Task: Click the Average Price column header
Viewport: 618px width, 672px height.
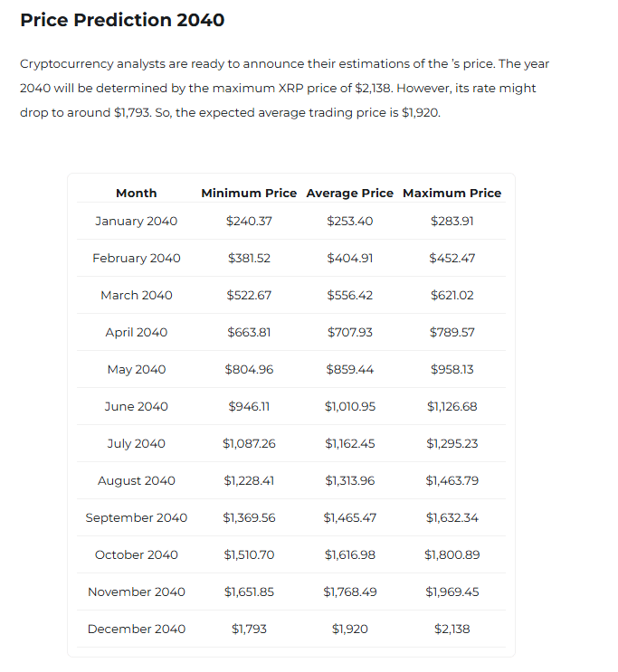Action: click(350, 193)
